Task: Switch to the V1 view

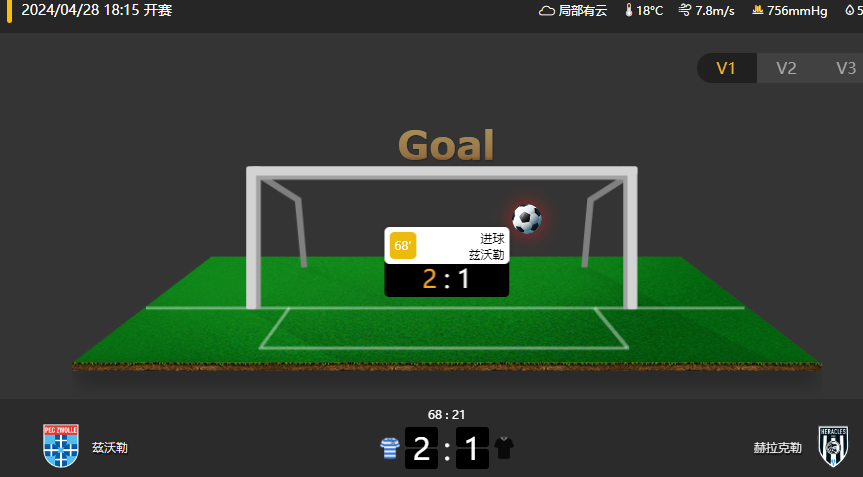Action: pyautogui.click(x=727, y=68)
